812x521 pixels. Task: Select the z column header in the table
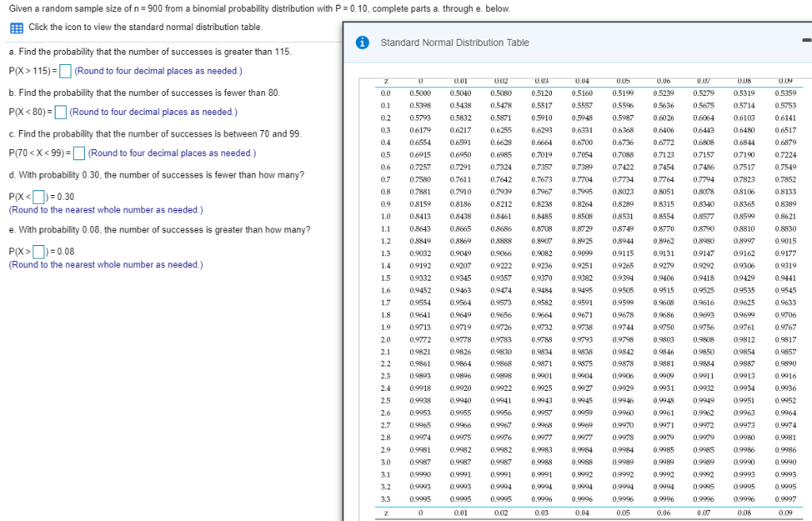point(387,79)
